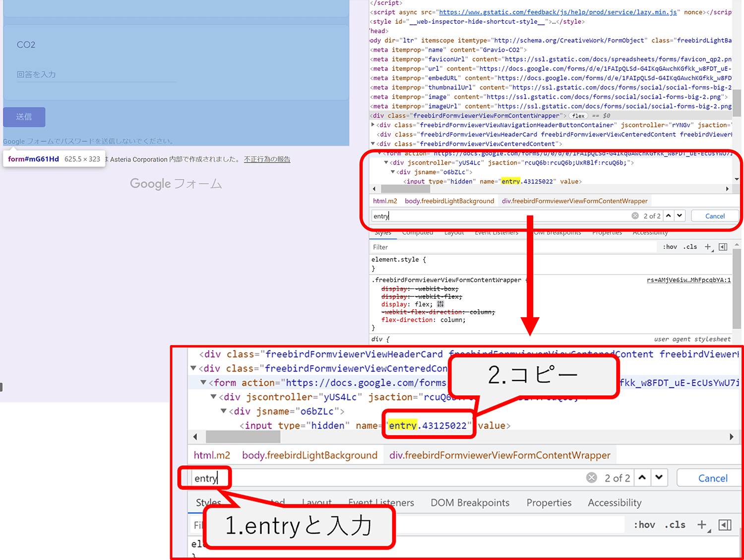Click horizontal scrollbar thumb in the enlarged inset
This screenshot has height=560, width=744.
(243, 437)
